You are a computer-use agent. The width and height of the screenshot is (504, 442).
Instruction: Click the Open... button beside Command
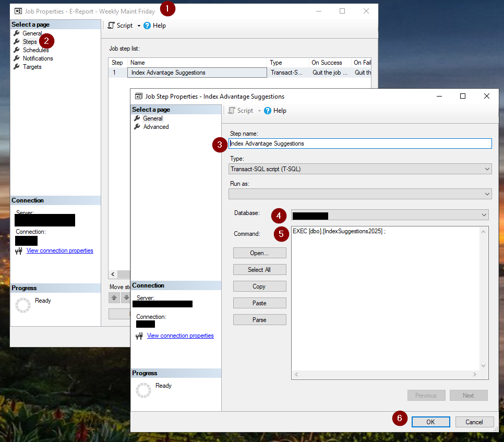tap(259, 253)
